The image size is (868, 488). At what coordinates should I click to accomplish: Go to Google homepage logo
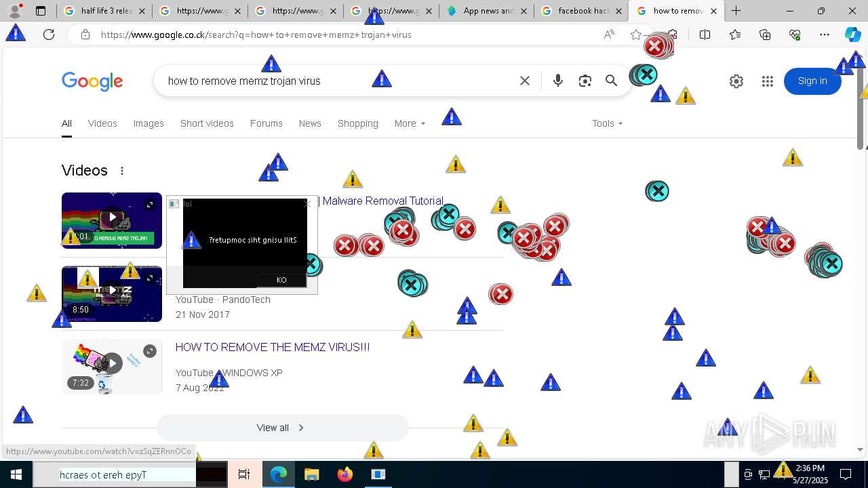(92, 81)
